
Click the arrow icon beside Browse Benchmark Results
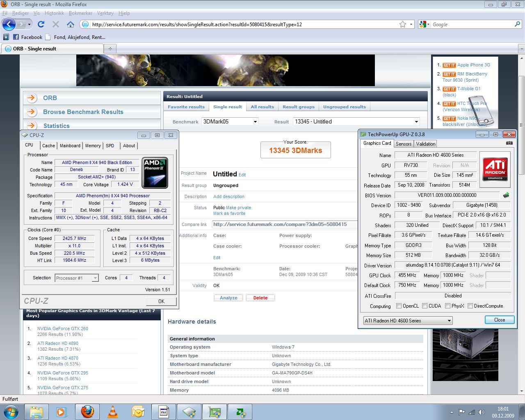31,112
